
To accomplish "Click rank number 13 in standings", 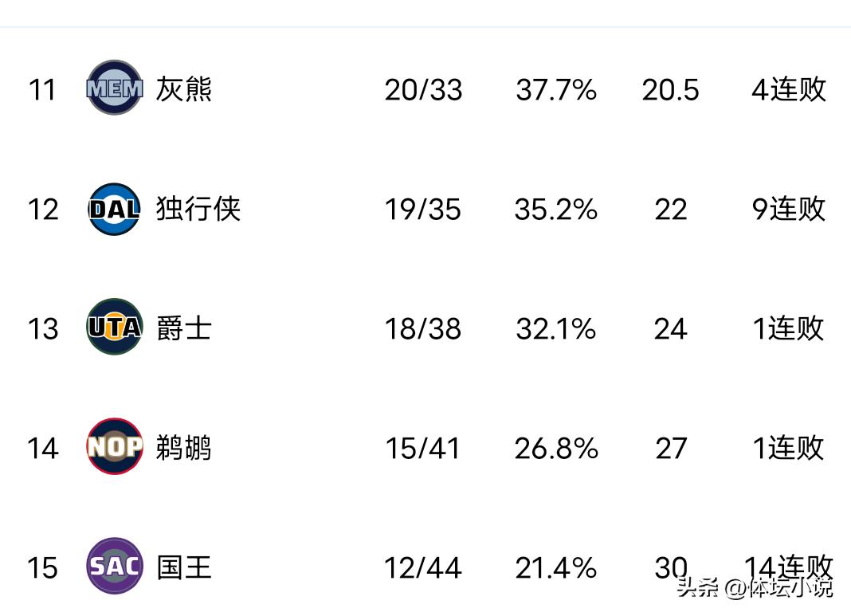I will [x=43, y=328].
